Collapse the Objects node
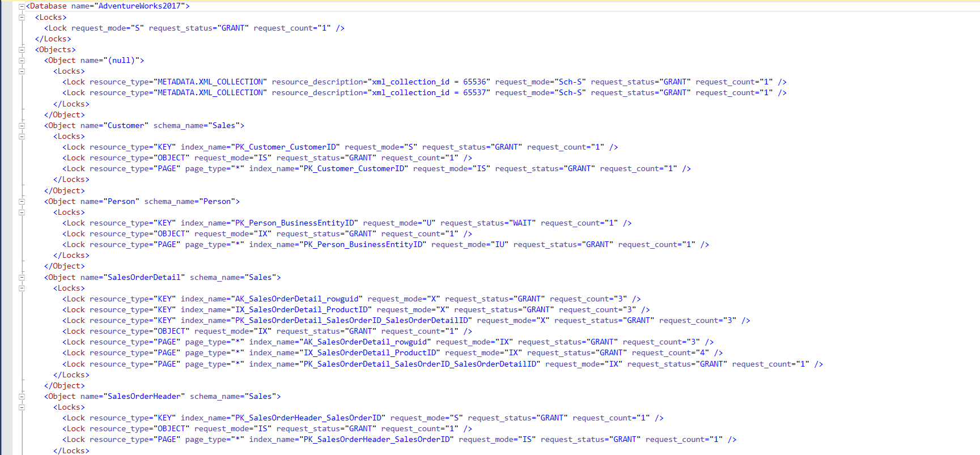 pos(22,50)
